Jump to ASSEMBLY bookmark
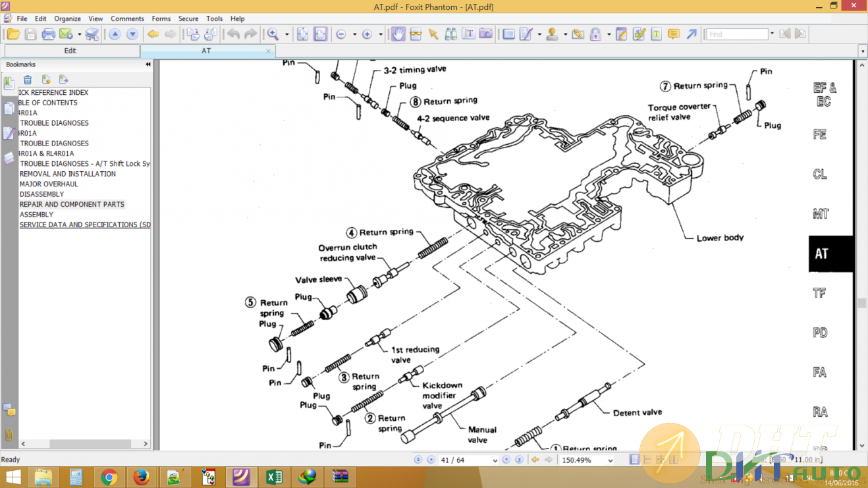868x488 pixels. [37, 215]
